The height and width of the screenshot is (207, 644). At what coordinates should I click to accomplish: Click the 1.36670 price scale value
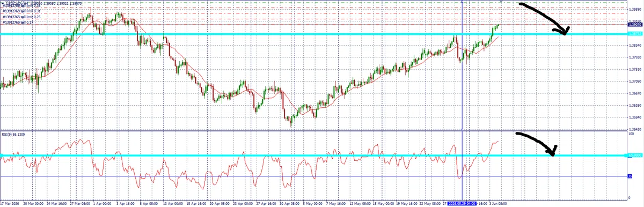635,93
